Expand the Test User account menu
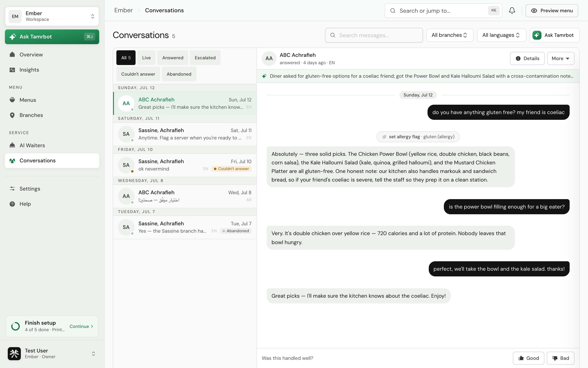The height and width of the screenshot is (368, 588). 93,353
